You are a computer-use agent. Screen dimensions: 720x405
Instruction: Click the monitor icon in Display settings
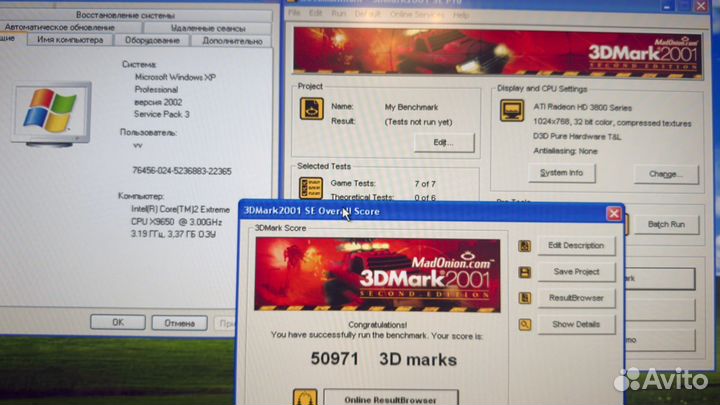512,111
